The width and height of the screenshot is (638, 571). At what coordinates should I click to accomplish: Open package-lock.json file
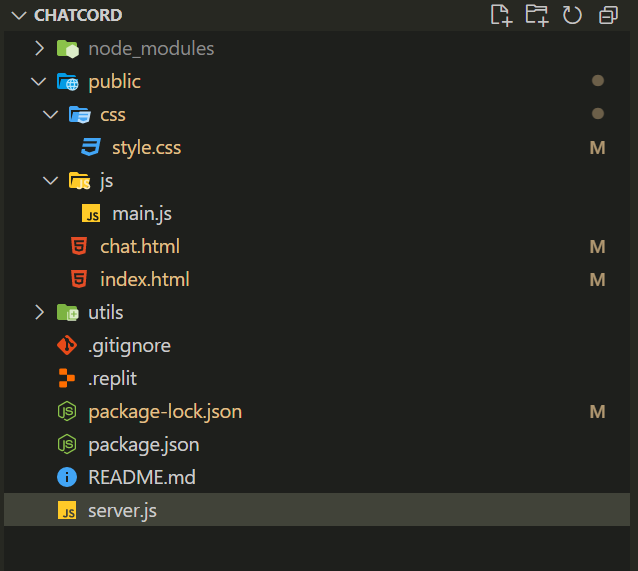pyautogui.click(x=164, y=411)
